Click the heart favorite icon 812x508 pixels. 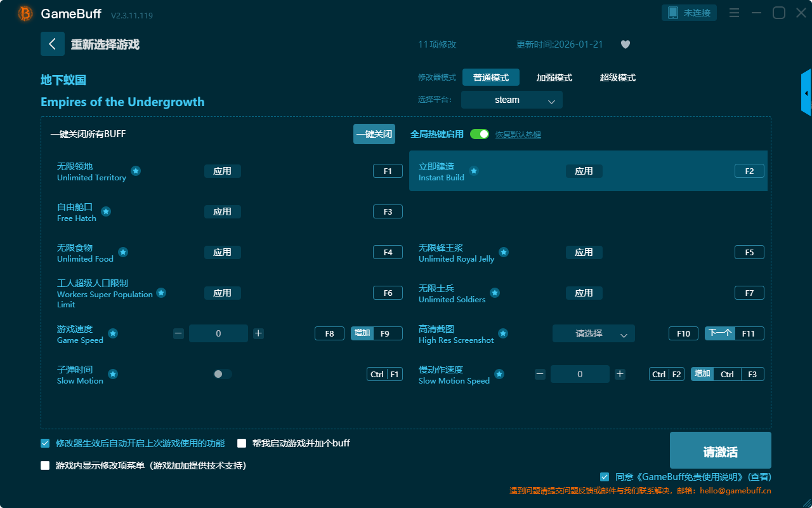[625, 44]
